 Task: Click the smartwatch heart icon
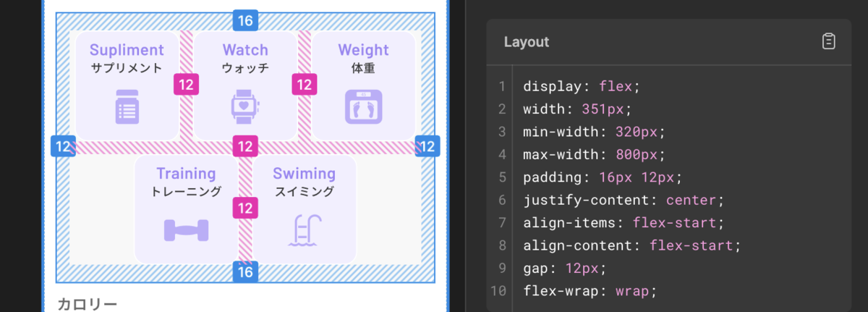(x=245, y=107)
